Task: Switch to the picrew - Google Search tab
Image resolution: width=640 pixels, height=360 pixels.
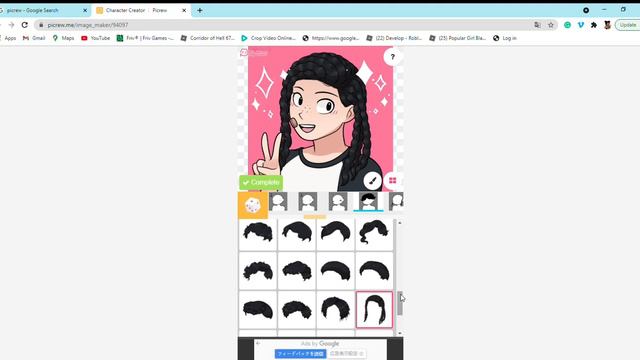Action: pos(33,10)
